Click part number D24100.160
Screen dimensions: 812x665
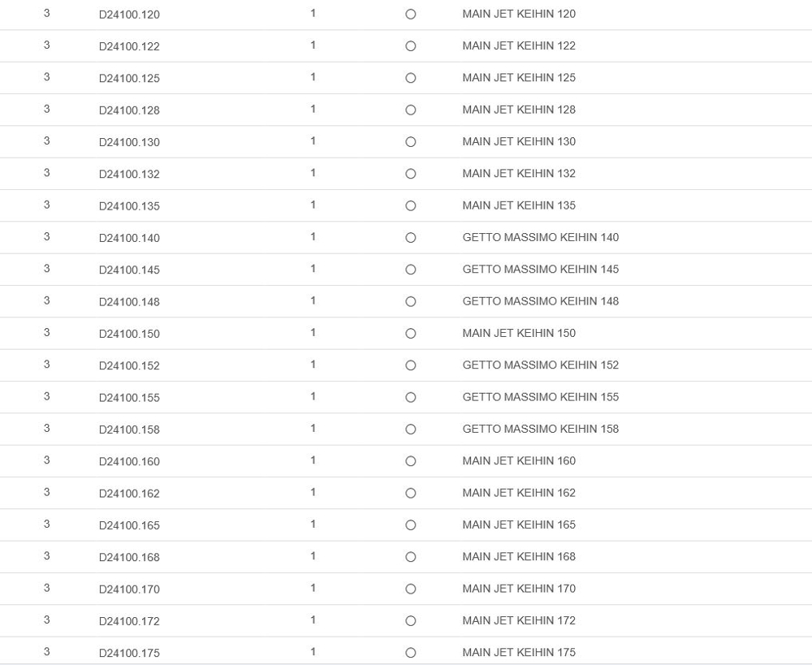[x=129, y=461]
